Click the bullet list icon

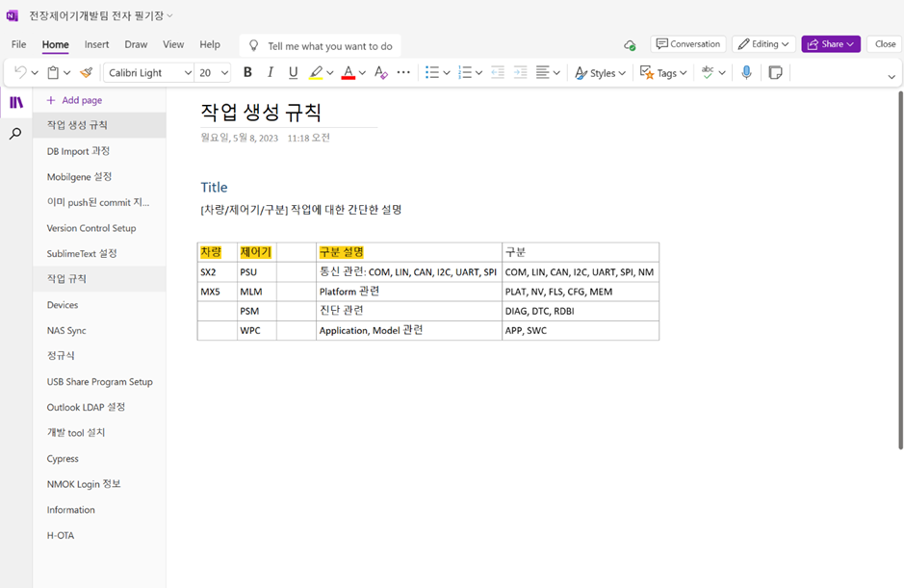click(432, 72)
